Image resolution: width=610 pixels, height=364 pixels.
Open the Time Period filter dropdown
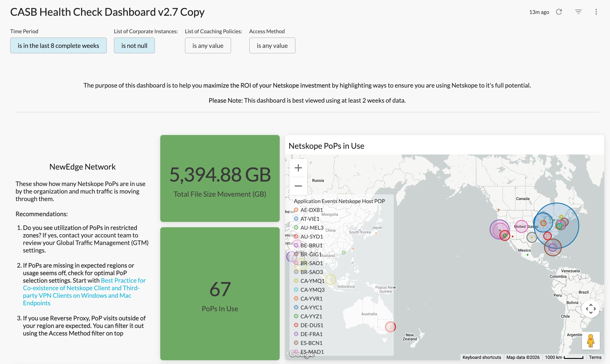coord(58,46)
